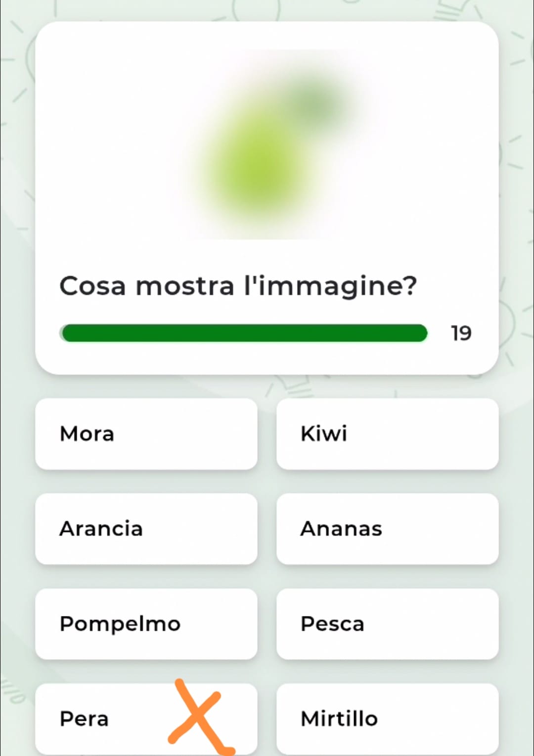This screenshot has width=534, height=756.
Task: Click the word Kiwi label text
Action: click(324, 434)
